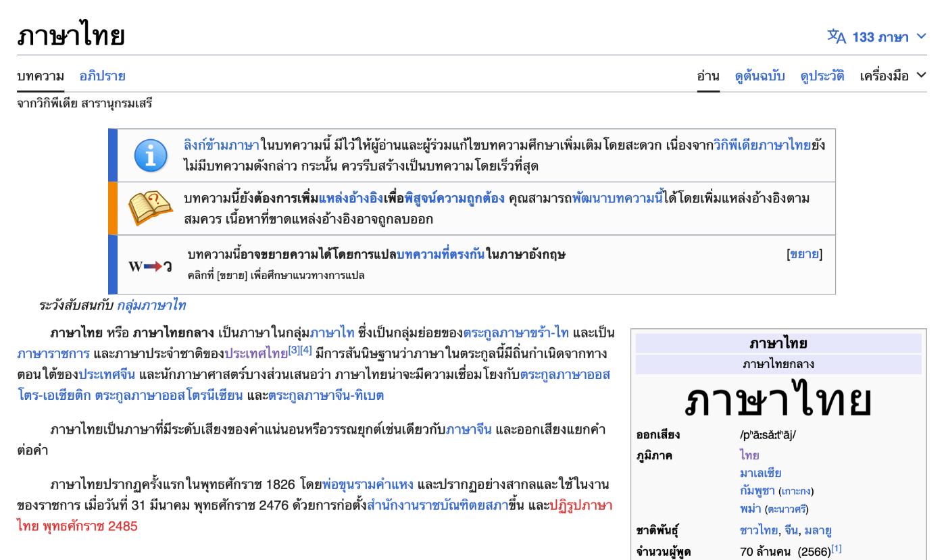Follow the บทความที่ตรงกัน link
This screenshot has height=560, width=946.
tap(441, 254)
